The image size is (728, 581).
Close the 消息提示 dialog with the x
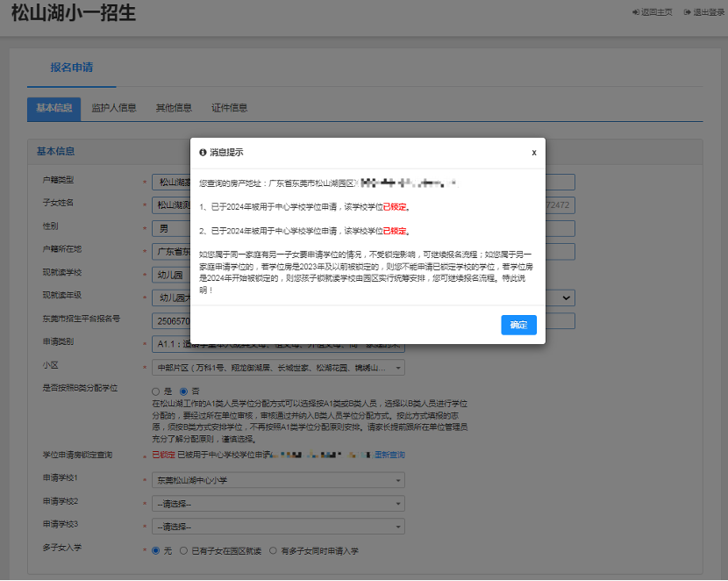533,152
